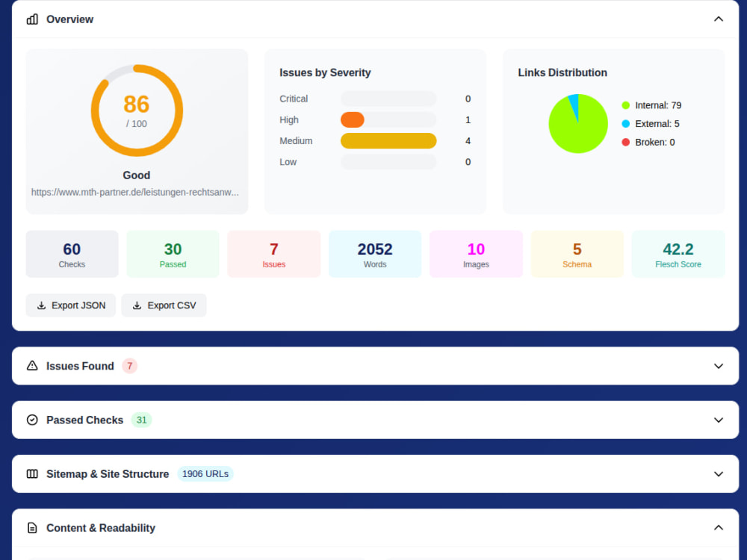
Task: Click the Content & Readability document icon
Action: tap(32, 528)
